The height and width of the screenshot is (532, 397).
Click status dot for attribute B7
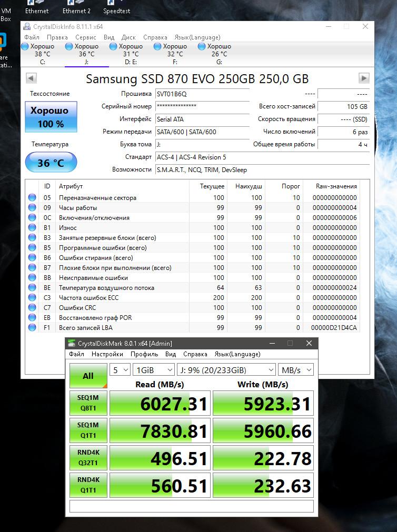pos(32,267)
